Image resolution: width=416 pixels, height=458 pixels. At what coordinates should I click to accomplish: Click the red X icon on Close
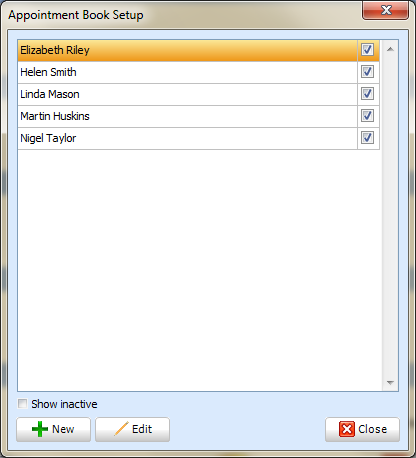coord(347,429)
